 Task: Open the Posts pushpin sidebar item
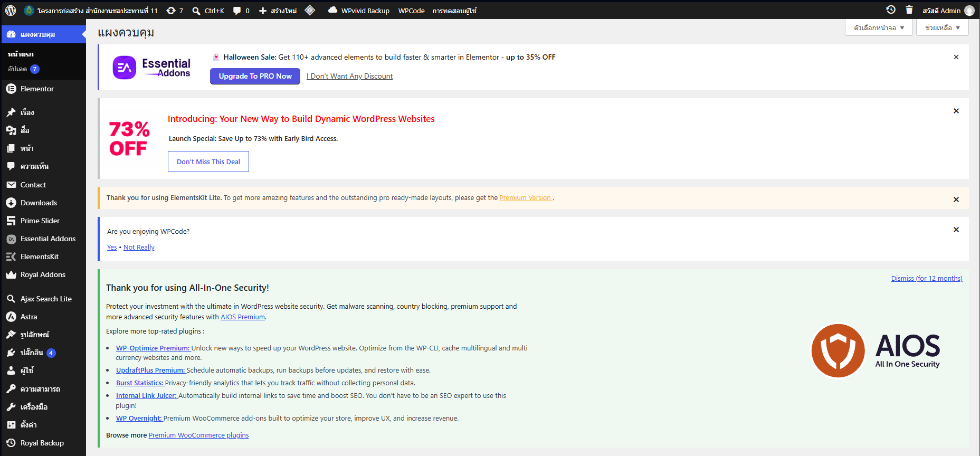[43, 112]
